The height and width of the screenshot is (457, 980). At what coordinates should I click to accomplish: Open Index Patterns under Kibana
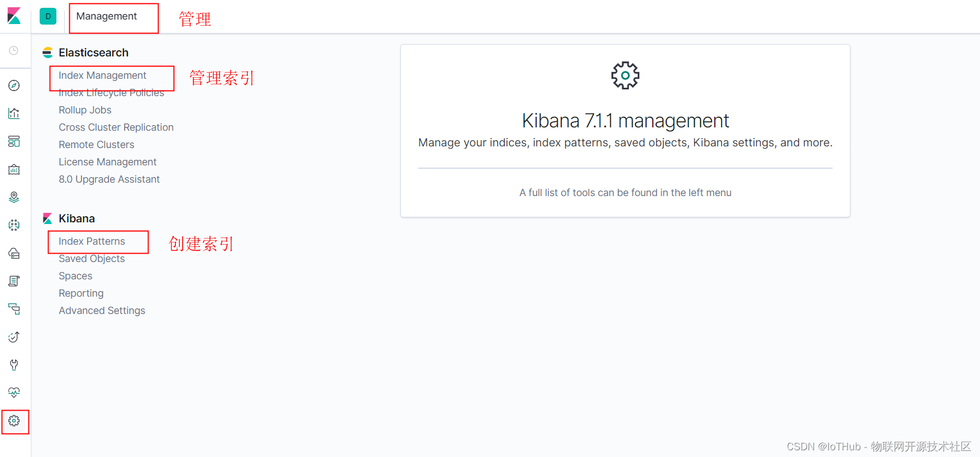92,241
